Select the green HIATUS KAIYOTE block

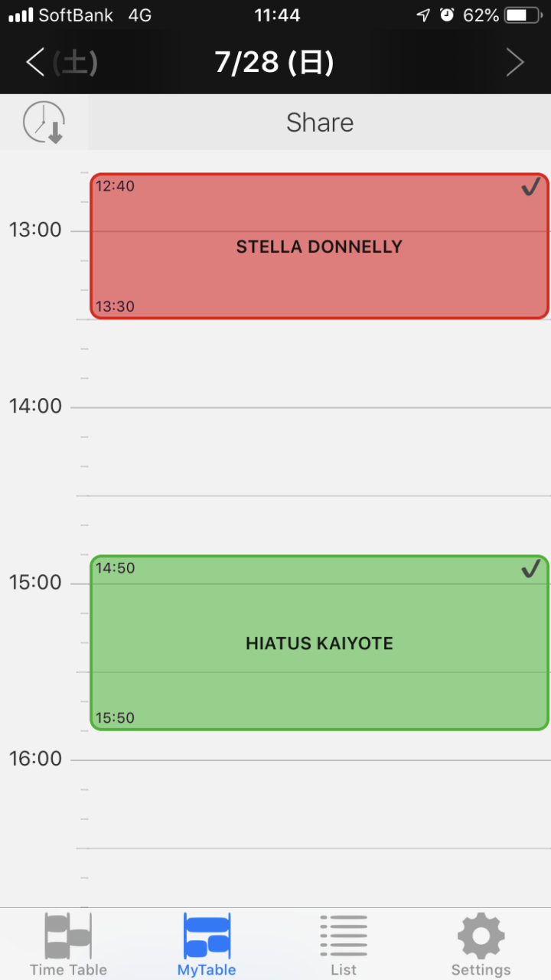pyautogui.click(x=319, y=643)
